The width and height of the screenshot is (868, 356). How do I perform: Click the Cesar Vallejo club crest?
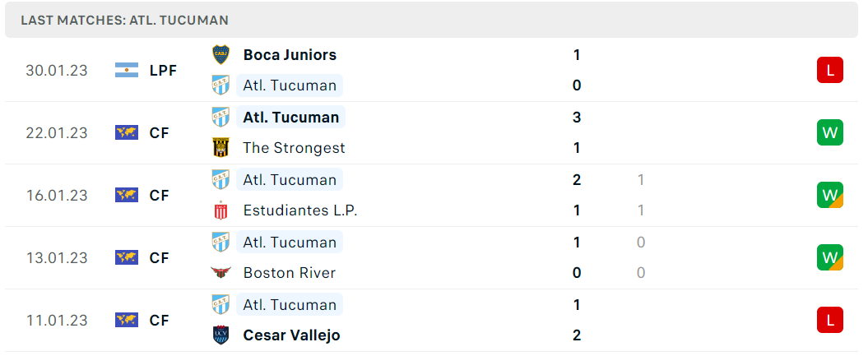coord(220,335)
